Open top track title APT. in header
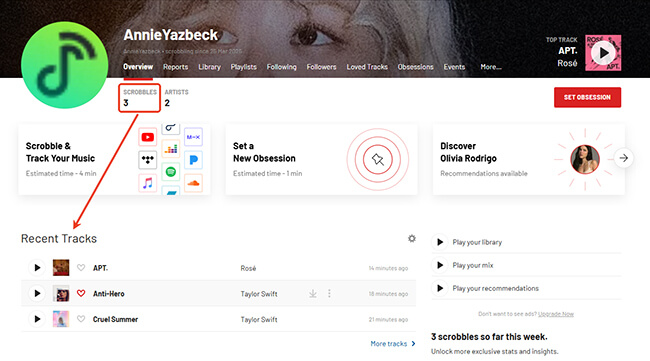The height and width of the screenshot is (361, 650). pyautogui.click(x=568, y=51)
